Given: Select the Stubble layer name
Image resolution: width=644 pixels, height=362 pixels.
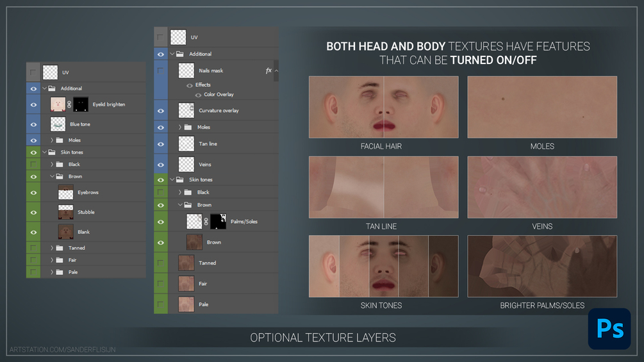Looking at the screenshot, I should tap(87, 212).
